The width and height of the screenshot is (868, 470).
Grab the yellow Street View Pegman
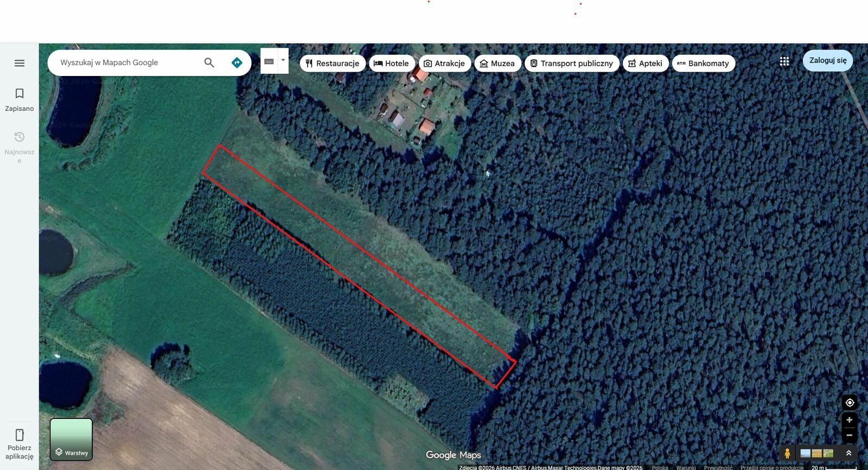pos(787,453)
